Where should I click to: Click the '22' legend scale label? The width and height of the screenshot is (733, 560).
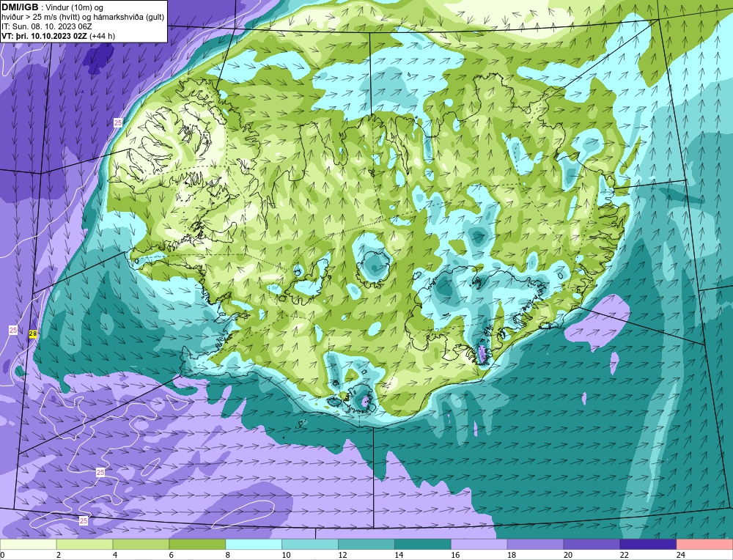click(625, 555)
